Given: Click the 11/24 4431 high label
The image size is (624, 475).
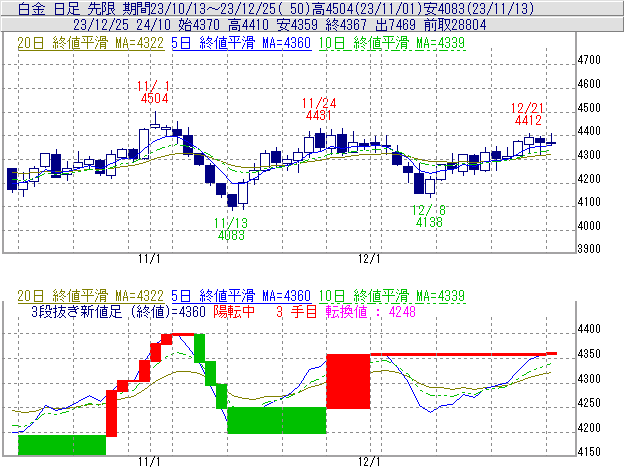Looking at the screenshot, I should [x=319, y=109].
